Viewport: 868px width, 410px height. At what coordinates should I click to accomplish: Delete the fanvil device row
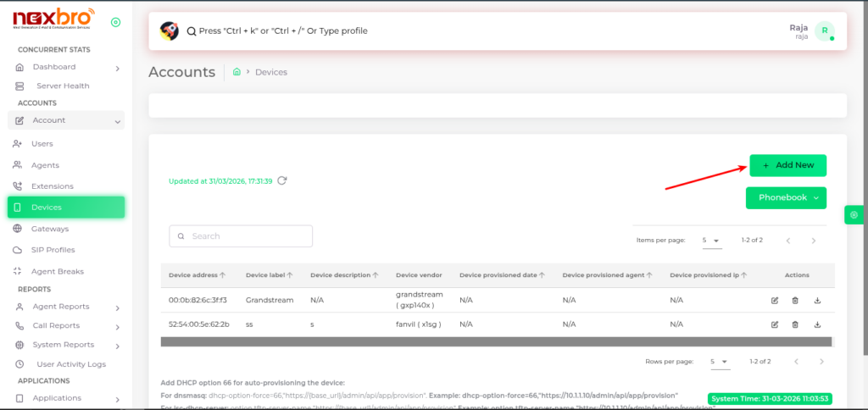coord(795,324)
